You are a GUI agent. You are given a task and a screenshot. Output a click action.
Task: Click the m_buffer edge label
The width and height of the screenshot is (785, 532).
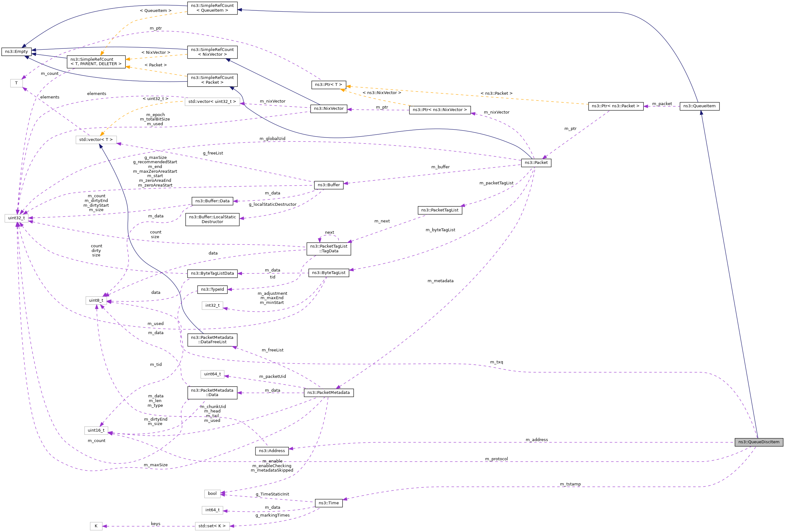tap(440, 167)
